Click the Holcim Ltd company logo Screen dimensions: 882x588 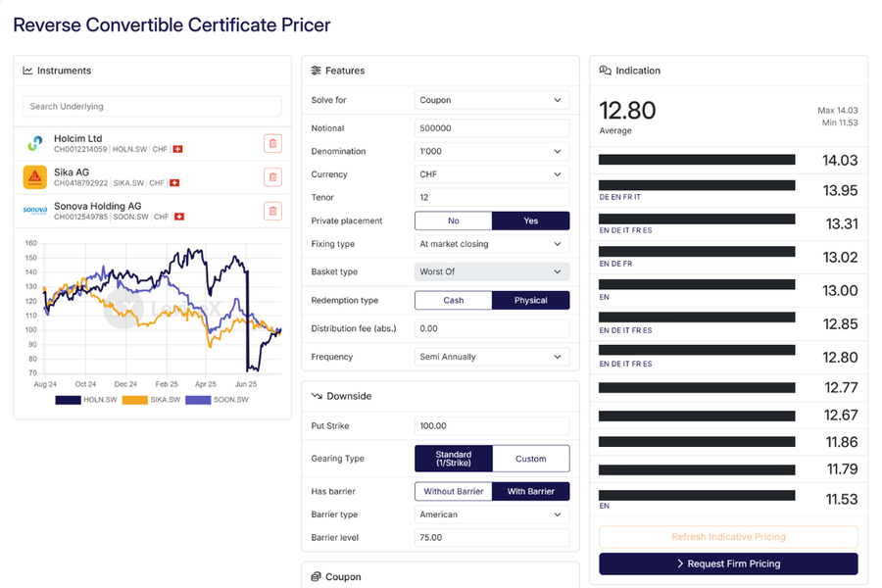[35, 143]
